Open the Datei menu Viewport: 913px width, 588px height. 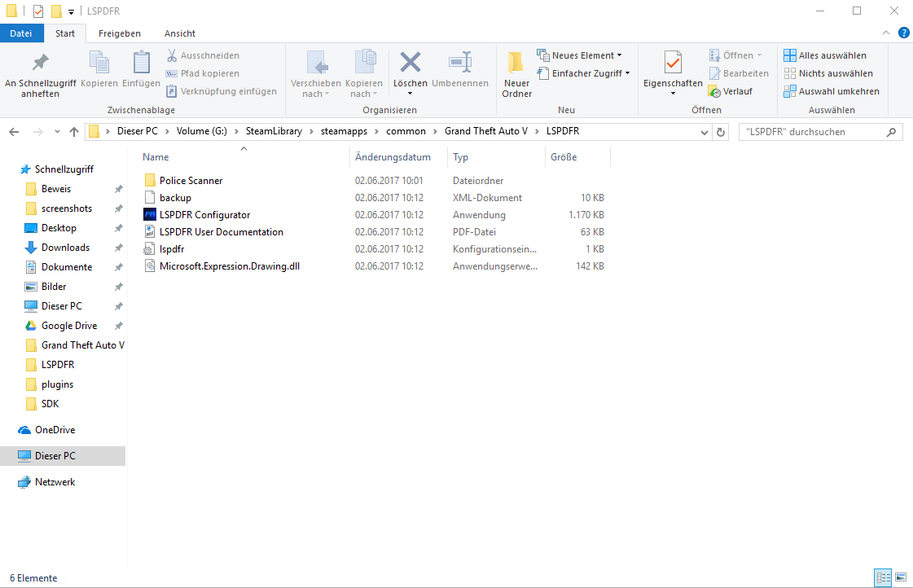(x=21, y=33)
